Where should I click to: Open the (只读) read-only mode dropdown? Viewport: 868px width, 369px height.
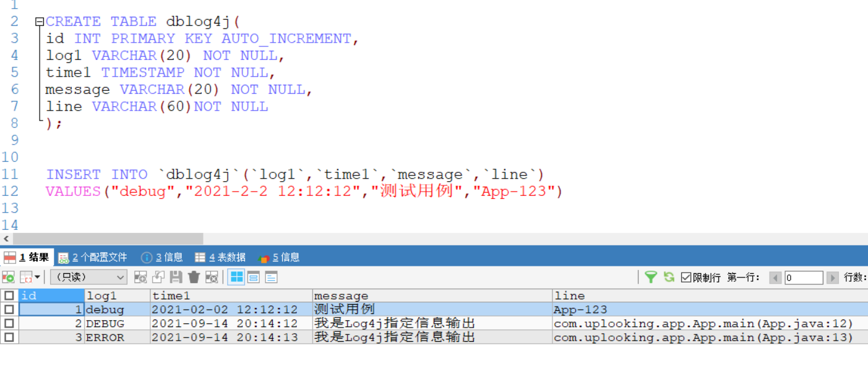(x=87, y=277)
